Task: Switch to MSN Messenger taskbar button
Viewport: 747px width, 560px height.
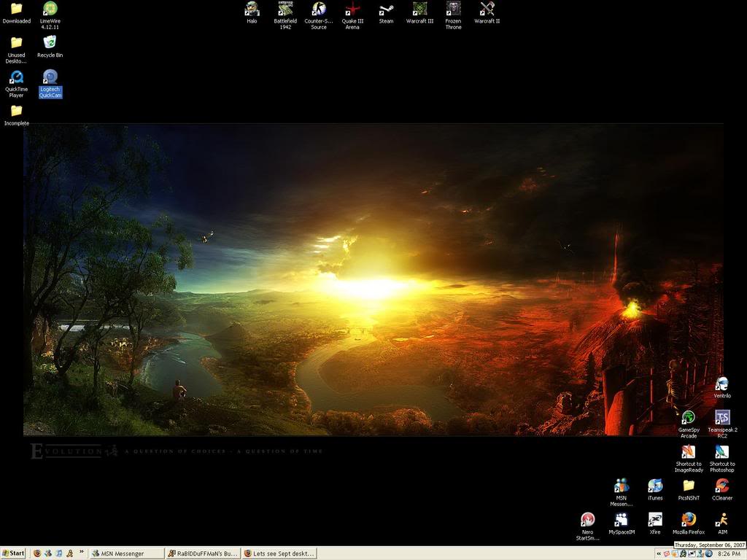Action: coord(126,553)
